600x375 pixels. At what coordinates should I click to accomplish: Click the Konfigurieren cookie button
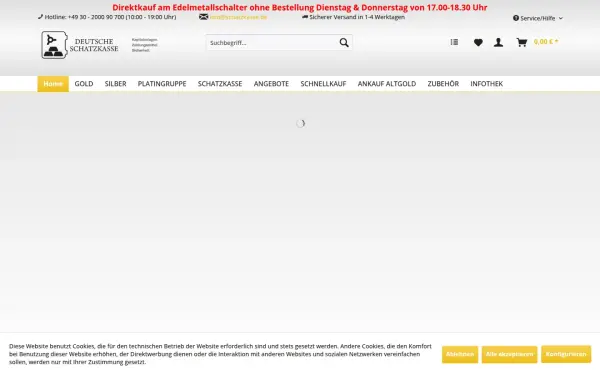tap(566, 354)
